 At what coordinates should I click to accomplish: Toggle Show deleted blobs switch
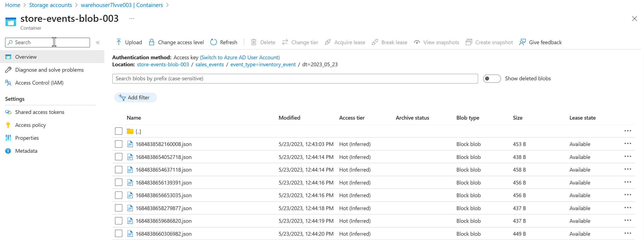click(492, 79)
